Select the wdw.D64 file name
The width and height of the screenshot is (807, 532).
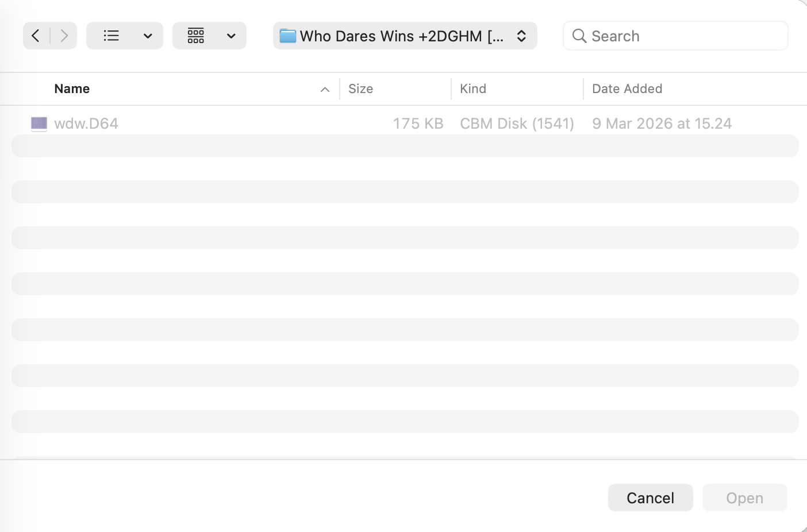click(86, 124)
